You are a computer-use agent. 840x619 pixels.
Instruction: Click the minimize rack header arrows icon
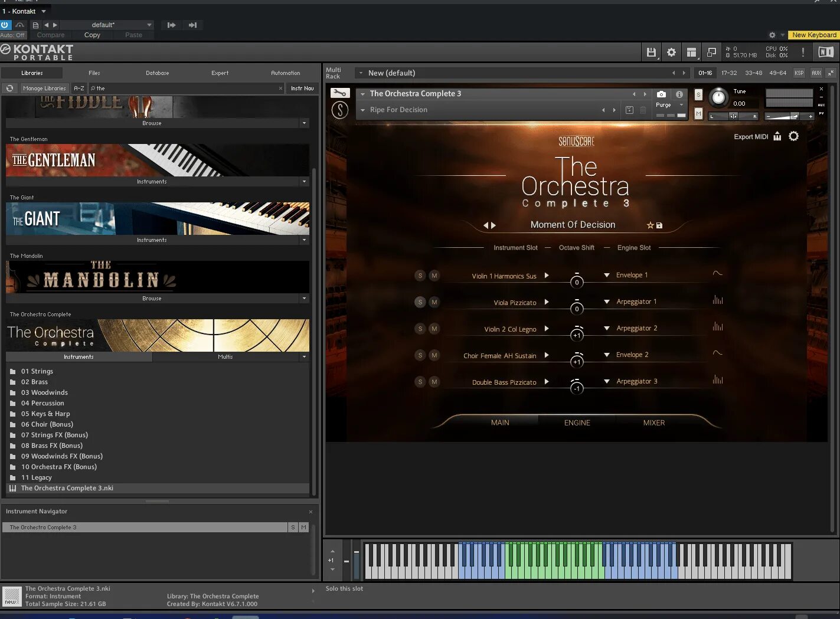[x=831, y=73]
